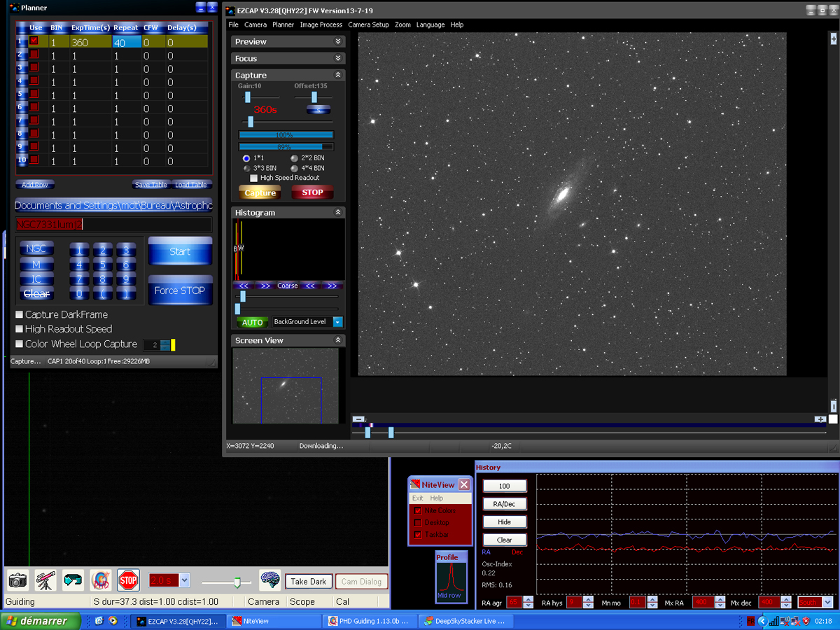This screenshot has width=840, height=630.
Task: Click histogram fine right double-arrow at far right
Action: tap(333, 286)
